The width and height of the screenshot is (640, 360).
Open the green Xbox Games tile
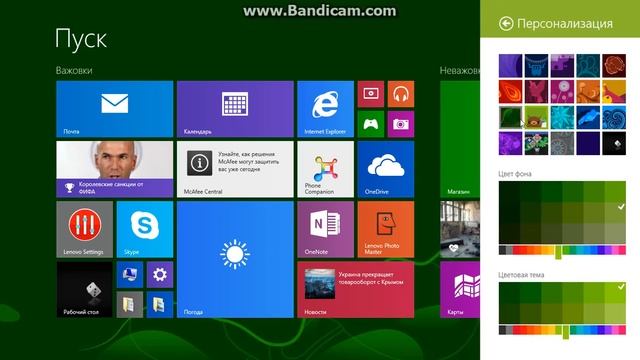click(x=371, y=124)
